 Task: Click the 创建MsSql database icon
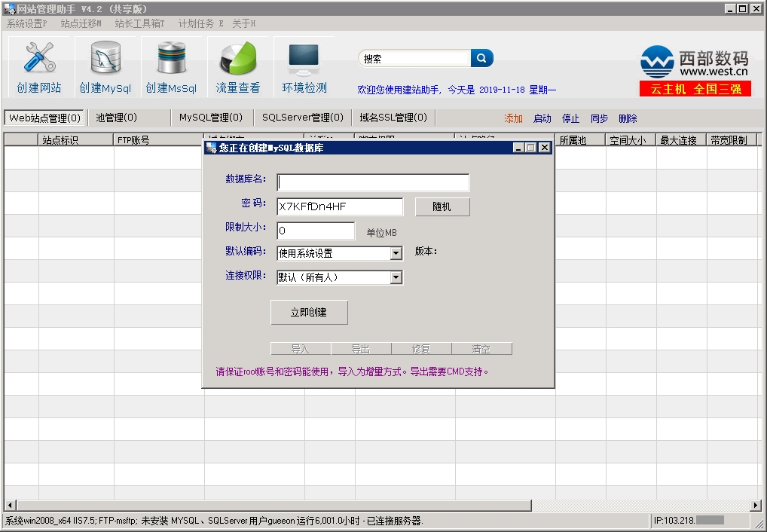[x=171, y=59]
